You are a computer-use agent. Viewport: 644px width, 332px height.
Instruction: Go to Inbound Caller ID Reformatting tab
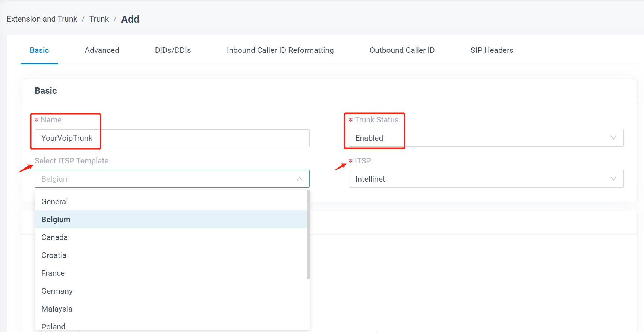click(x=280, y=50)
